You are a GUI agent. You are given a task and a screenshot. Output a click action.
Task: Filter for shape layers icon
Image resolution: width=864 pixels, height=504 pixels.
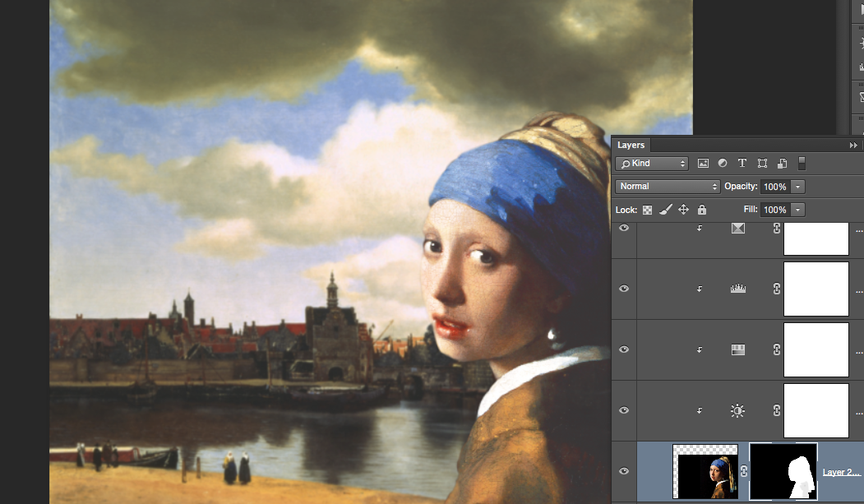(x=763, y=163)
